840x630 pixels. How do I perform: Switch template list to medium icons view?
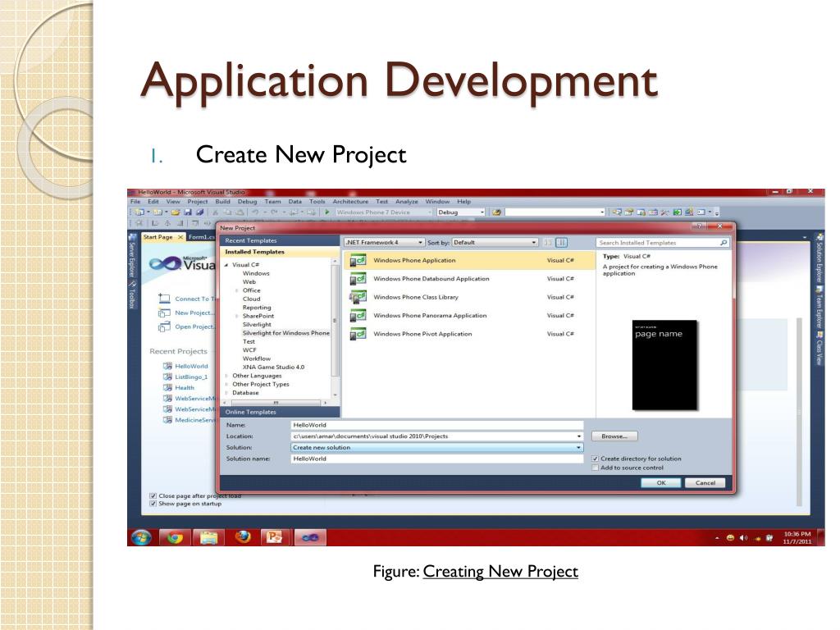pos(561,243)
